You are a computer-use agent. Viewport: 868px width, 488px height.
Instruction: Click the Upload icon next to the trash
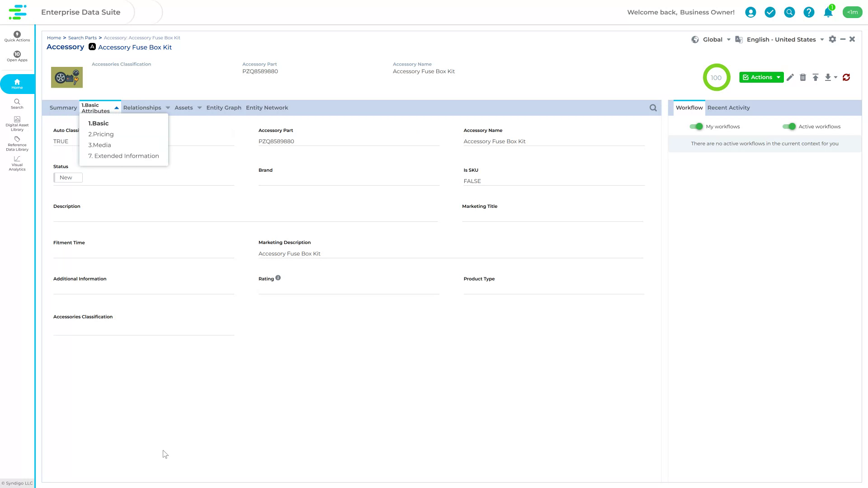(816, 77)
